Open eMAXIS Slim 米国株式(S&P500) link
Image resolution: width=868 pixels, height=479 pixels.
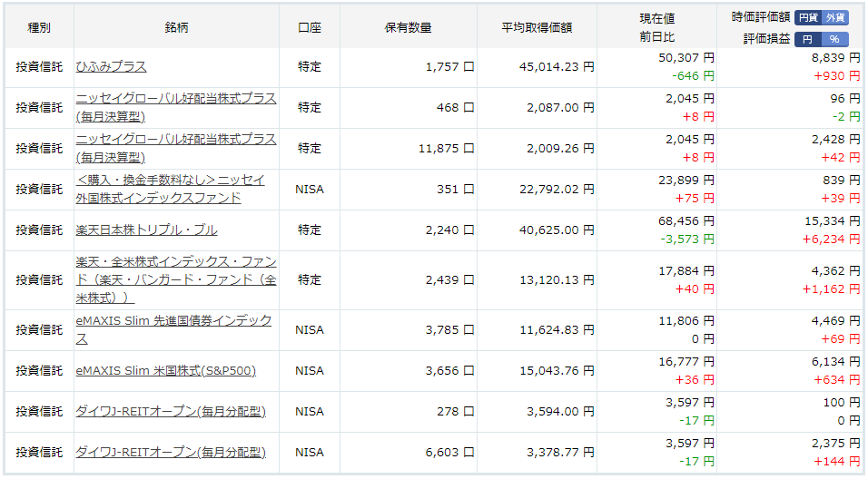click(x=166, y=370)
